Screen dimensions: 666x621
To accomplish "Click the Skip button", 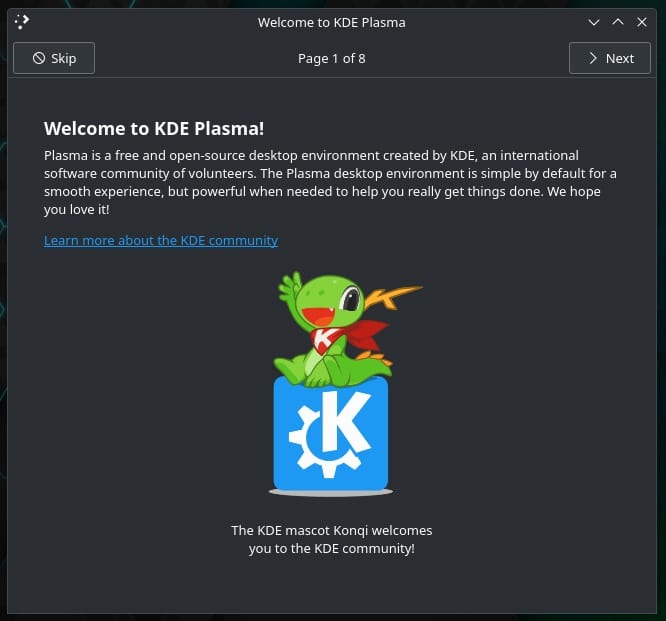I will pos(54,58).
